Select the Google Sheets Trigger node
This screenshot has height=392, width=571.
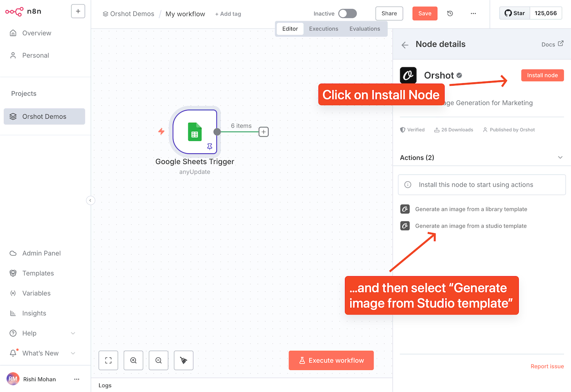coord(195,131)
